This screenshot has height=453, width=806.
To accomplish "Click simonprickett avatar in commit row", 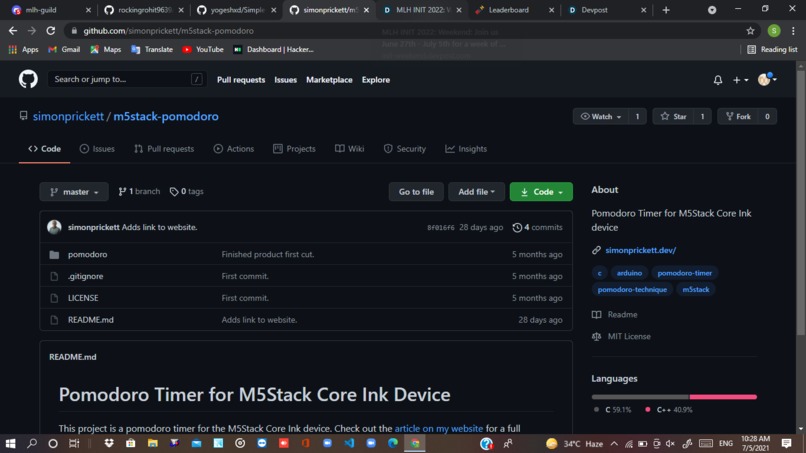I will [54, 227].
